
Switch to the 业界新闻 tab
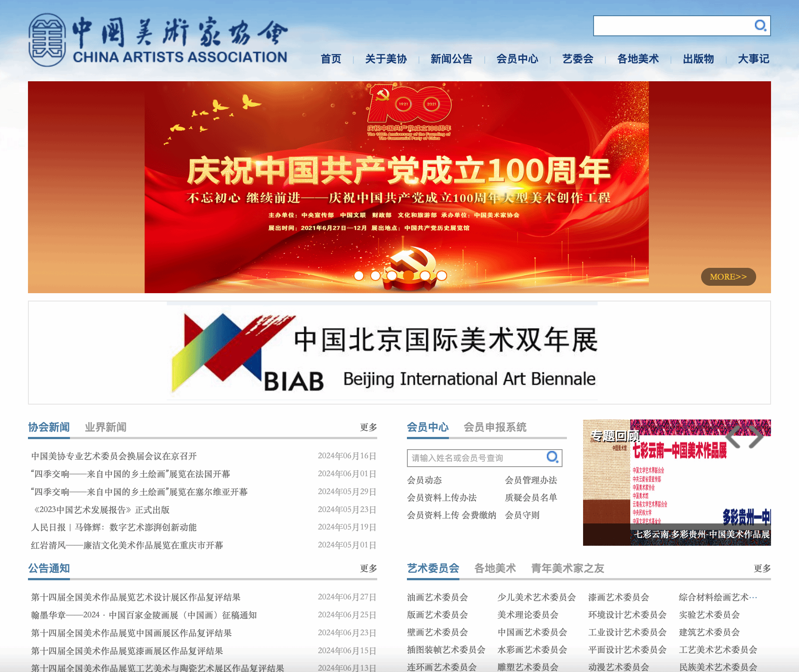tap(105, 427)
